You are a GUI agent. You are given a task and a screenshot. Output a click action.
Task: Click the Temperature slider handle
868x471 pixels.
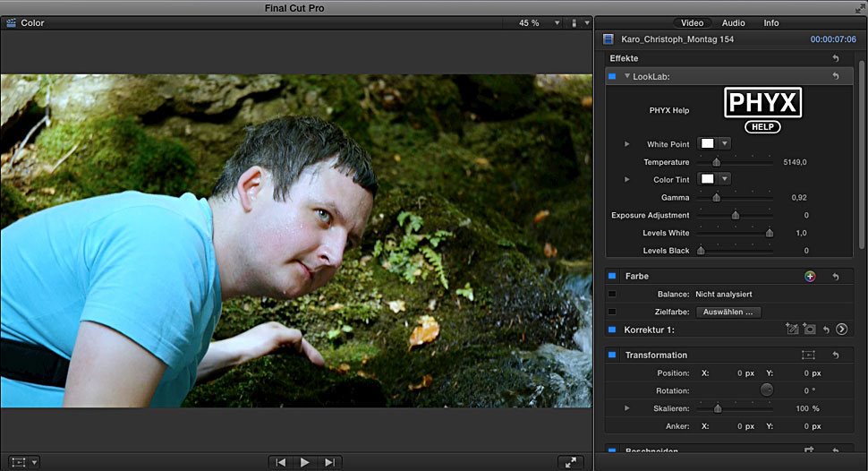716,162
